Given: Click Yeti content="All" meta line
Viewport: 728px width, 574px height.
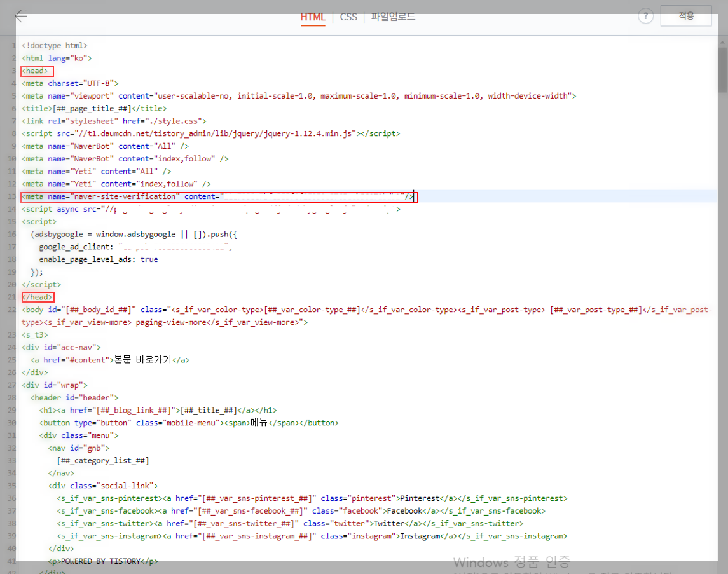Looking at the screenshot, I should point(96,171).
